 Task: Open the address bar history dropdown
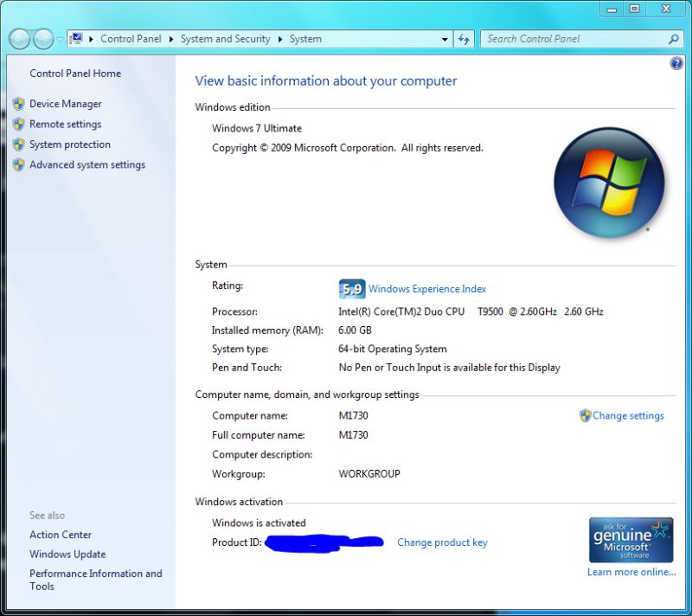pyautogui.click(x=445, y=39)
